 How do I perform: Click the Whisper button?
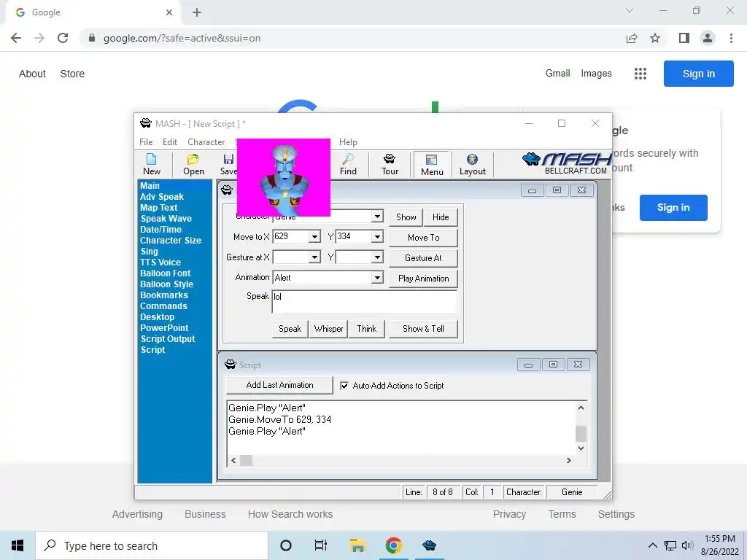click(x=329, y=329)
